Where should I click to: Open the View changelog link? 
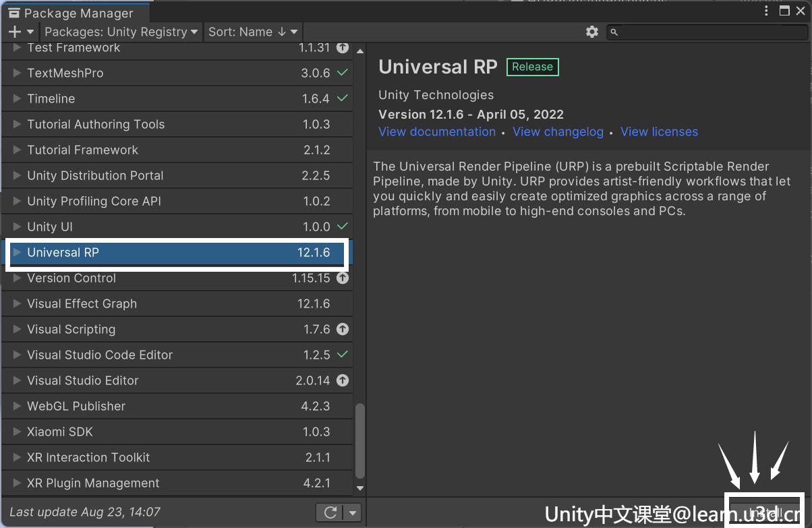pos(558,131)
